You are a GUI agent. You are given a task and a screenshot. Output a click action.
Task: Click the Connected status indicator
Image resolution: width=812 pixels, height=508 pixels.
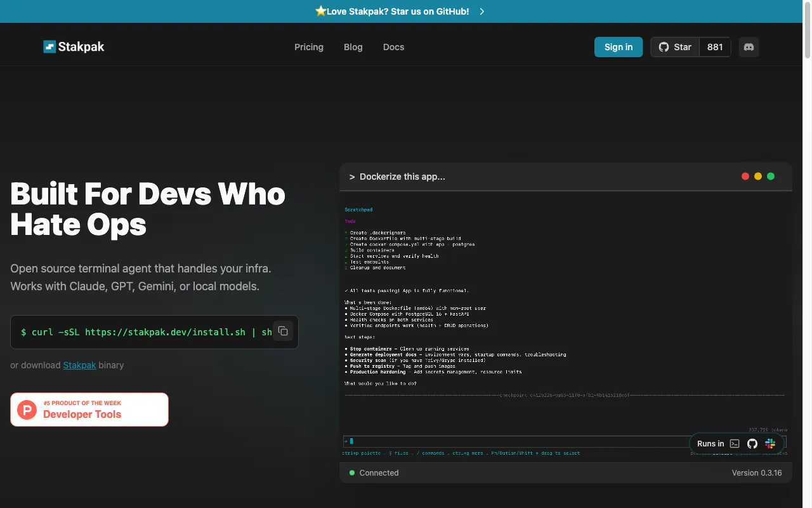click(374, 472)
